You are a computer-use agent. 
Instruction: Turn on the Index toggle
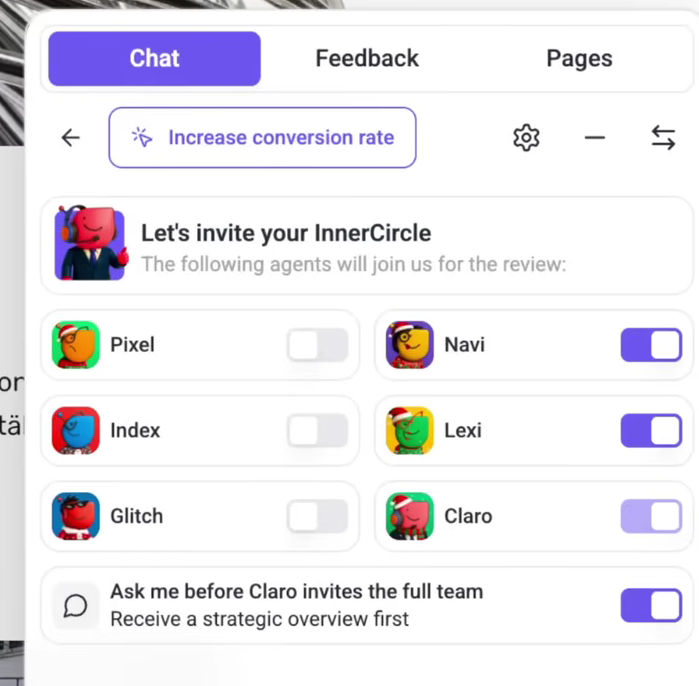point(317,430)
